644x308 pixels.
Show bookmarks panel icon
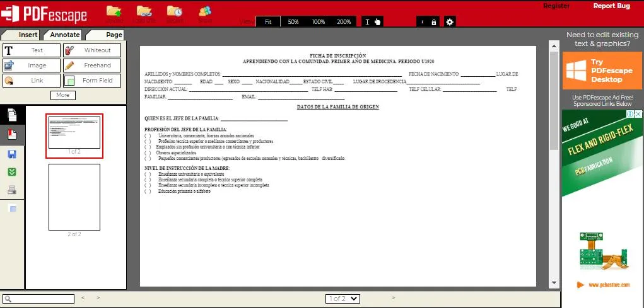(13, 135)
